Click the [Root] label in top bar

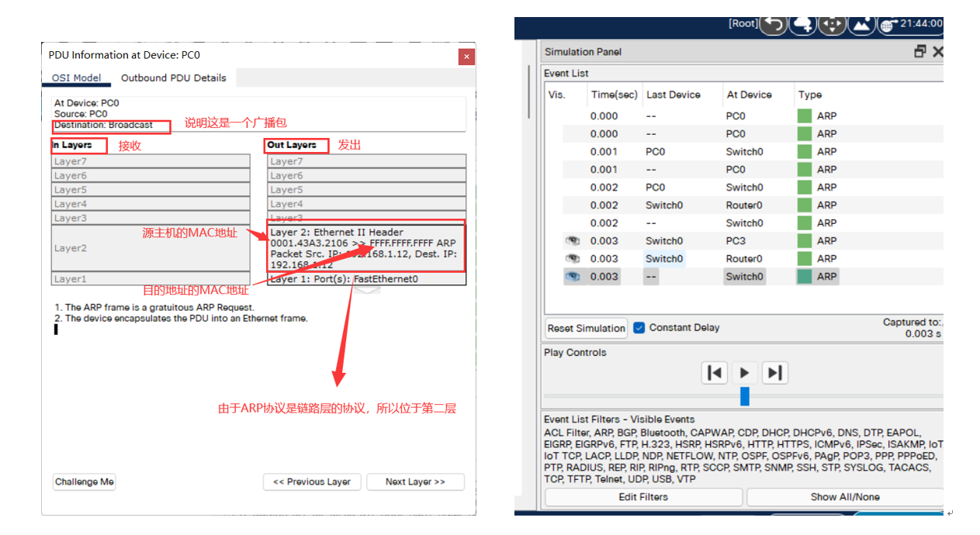(743, 24)
